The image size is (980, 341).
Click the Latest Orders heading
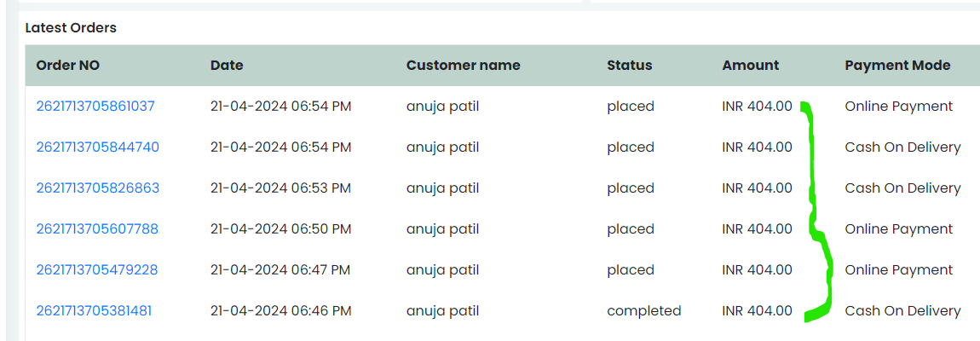71,27
